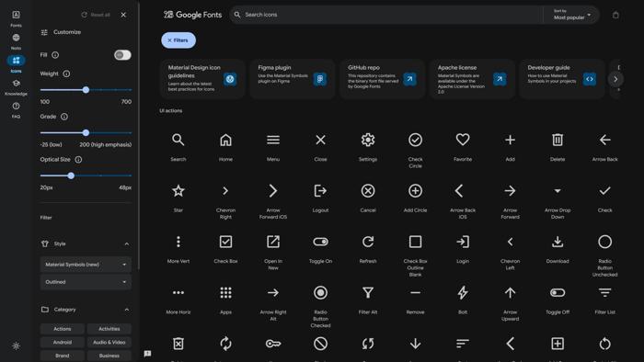
Task: Select the Arrow Back icon tile
Action: (x=605, y=147)
